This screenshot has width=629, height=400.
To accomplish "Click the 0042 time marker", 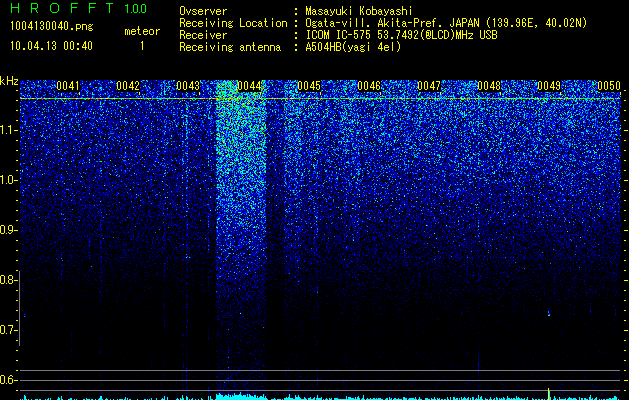I will (x=128, y=86).
